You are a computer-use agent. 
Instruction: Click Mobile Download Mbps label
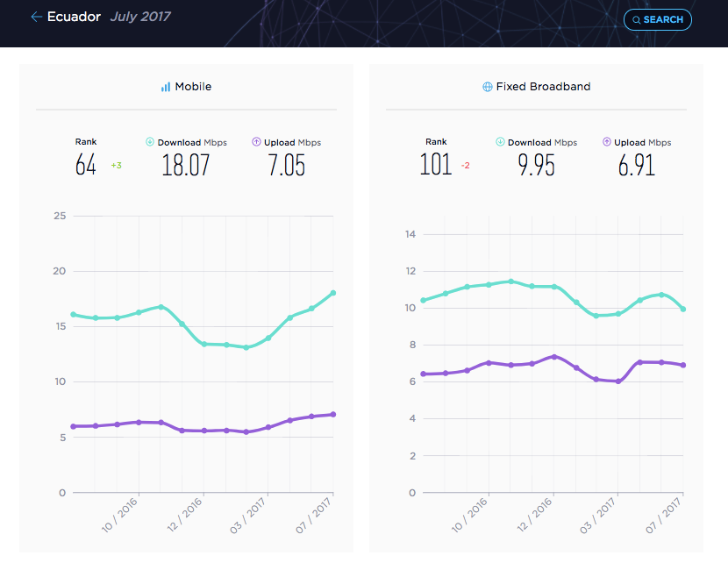[x=192, y=142]
